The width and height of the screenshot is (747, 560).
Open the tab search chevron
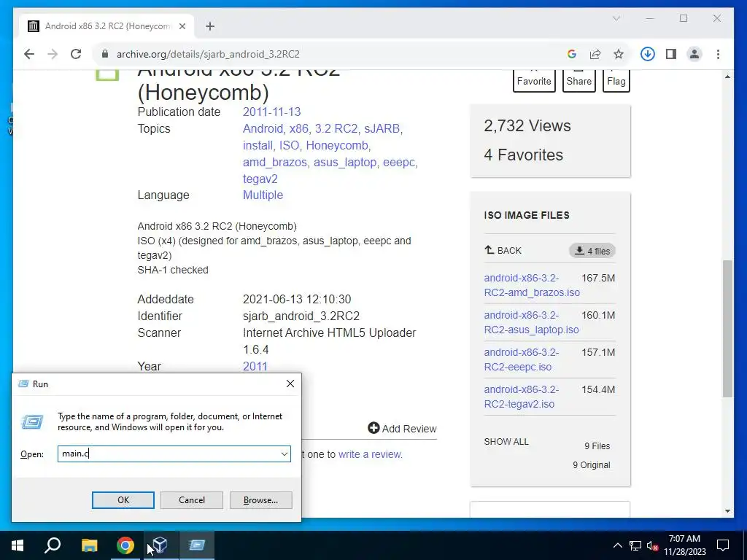[x=616, y=18]
